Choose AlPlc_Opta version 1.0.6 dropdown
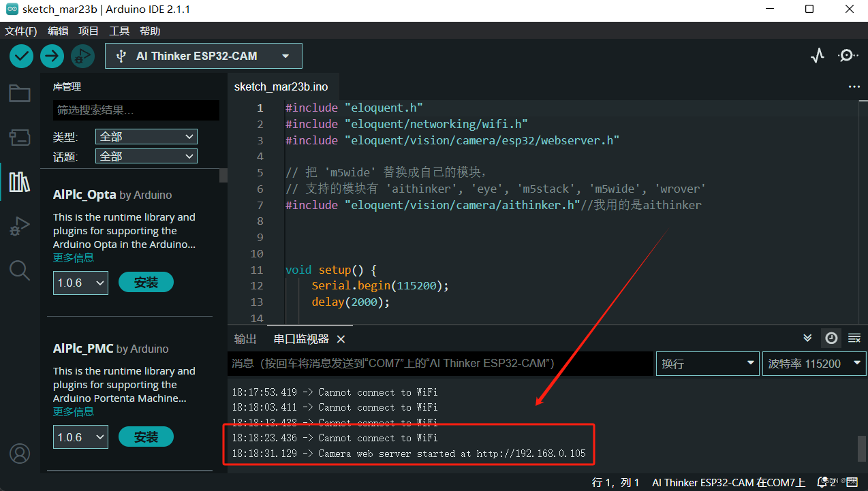Image resolution: width=868 pixels, height=491 pixels. [x=80, y=283]
